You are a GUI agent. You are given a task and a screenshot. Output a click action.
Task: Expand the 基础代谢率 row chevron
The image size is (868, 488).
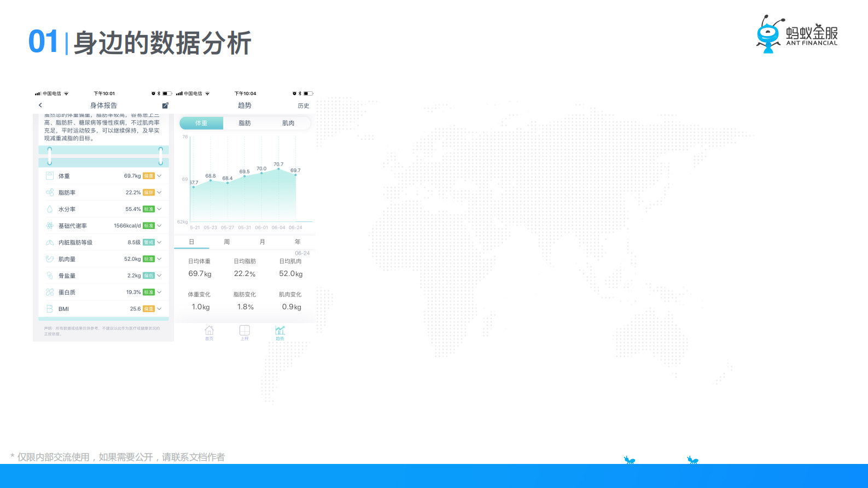point(159,226)
